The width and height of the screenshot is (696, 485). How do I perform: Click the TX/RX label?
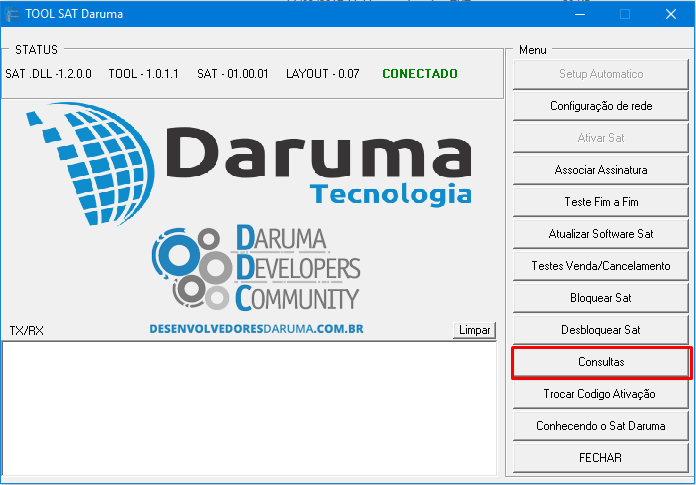(x=27, y=331)
